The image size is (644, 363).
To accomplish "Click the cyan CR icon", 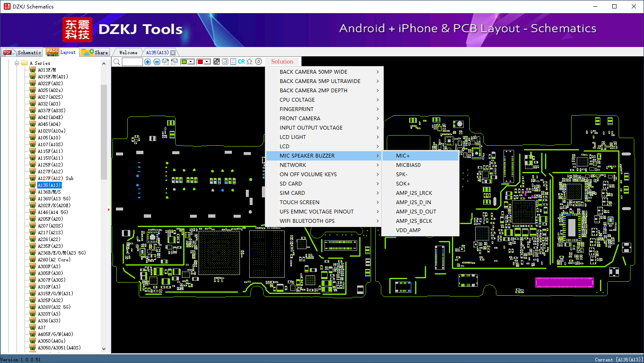I will coord(241,61).
